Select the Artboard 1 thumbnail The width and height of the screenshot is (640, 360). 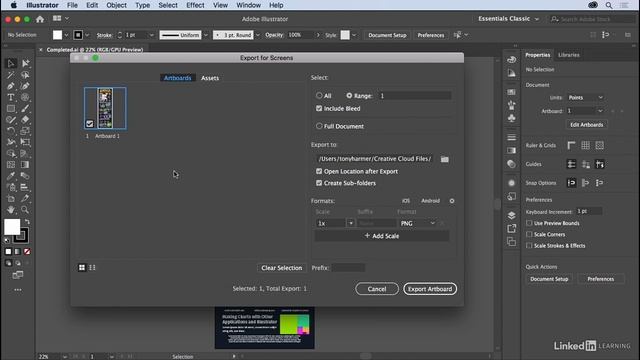(x=105, y=108)
